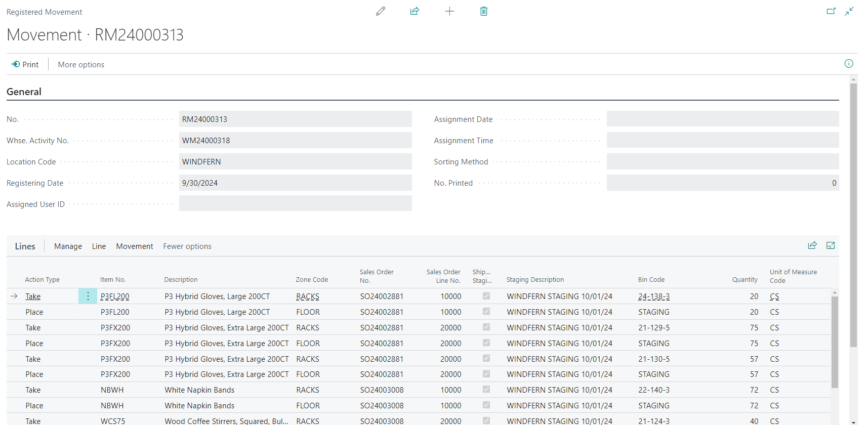Image resolution: width=868 pixels, height=425 pixels.
Task: Toggle Ship Staging checkbox on P3FL200 Place row
Action: [486, 312]
